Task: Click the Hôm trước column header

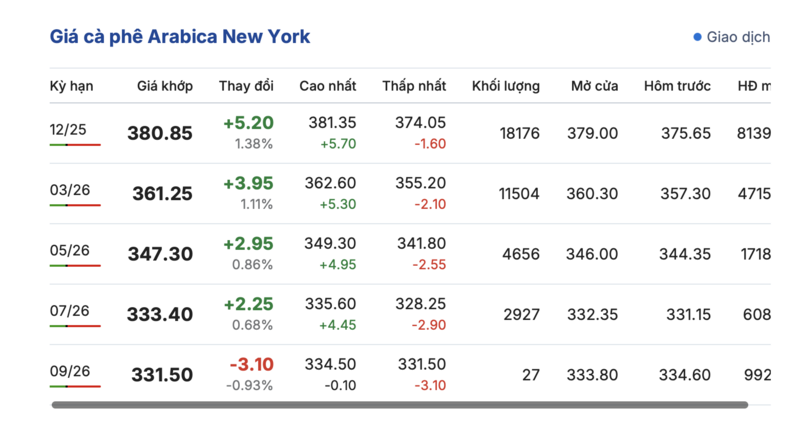Action: pos(677,86)
